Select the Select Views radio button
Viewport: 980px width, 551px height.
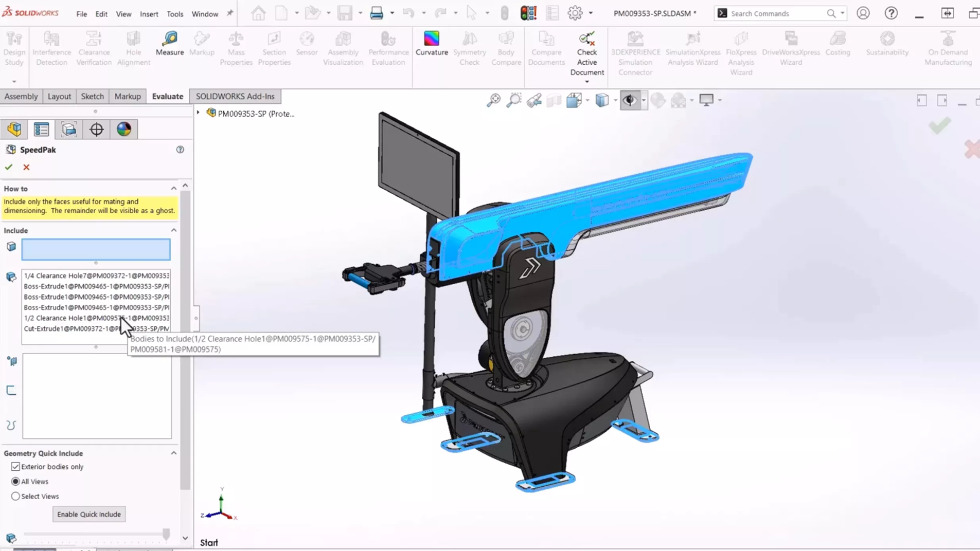(x=15, y=497)
